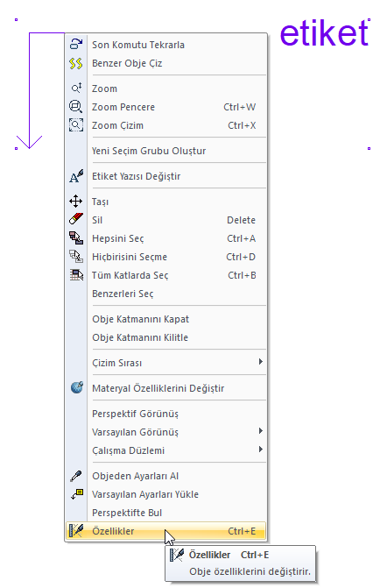
Task: Click the purple etiket label text
Action: click(x=324, y=33)
